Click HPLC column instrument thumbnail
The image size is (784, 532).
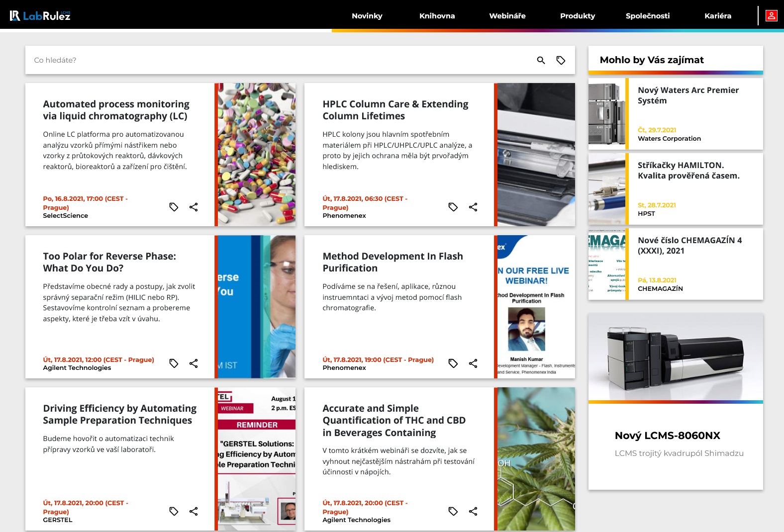pos(536,155)
